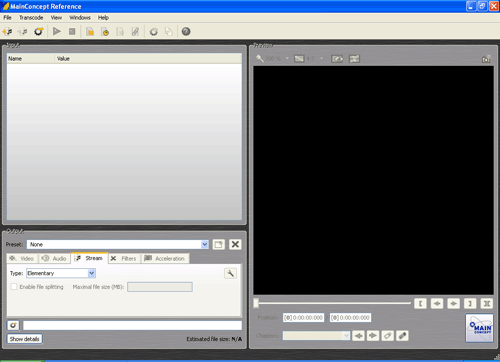Click the output file path field
The width and height of the screenshot is (500, 362).
point(132,325)
